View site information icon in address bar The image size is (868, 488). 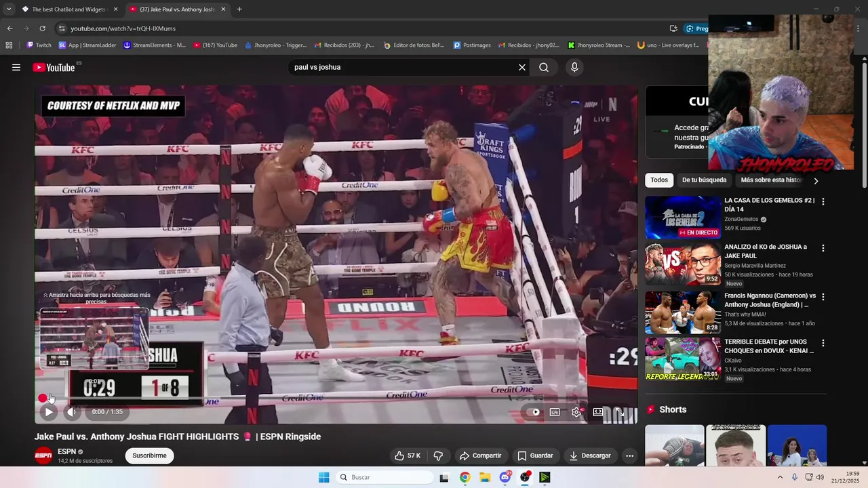point(62,28)
